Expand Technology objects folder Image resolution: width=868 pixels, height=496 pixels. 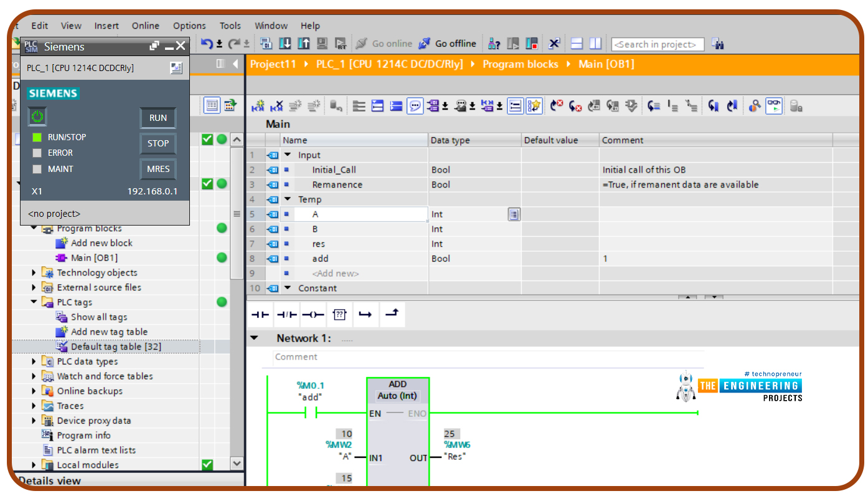(34, 273)
